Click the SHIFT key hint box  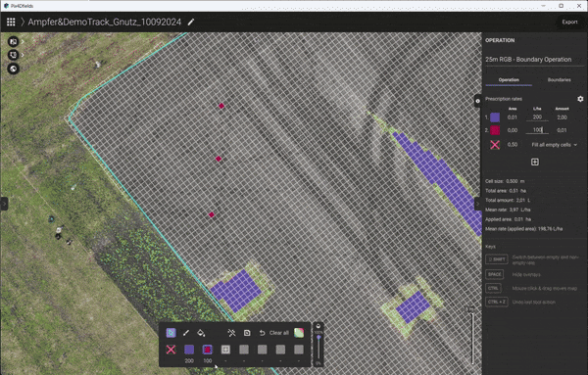pyautogui.click(x=497, y=259)
